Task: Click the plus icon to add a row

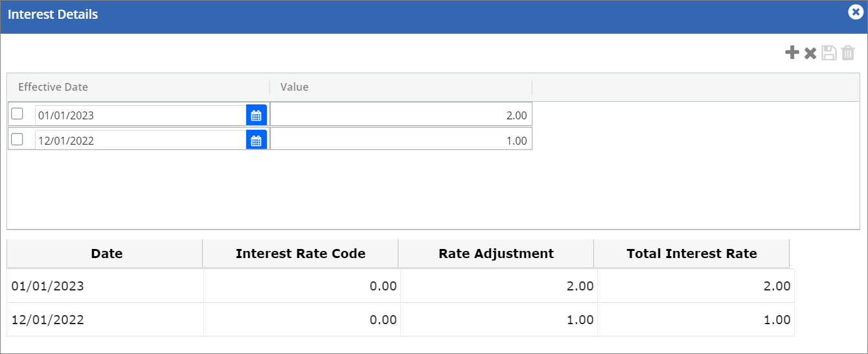Action: (x=792, y=53)
